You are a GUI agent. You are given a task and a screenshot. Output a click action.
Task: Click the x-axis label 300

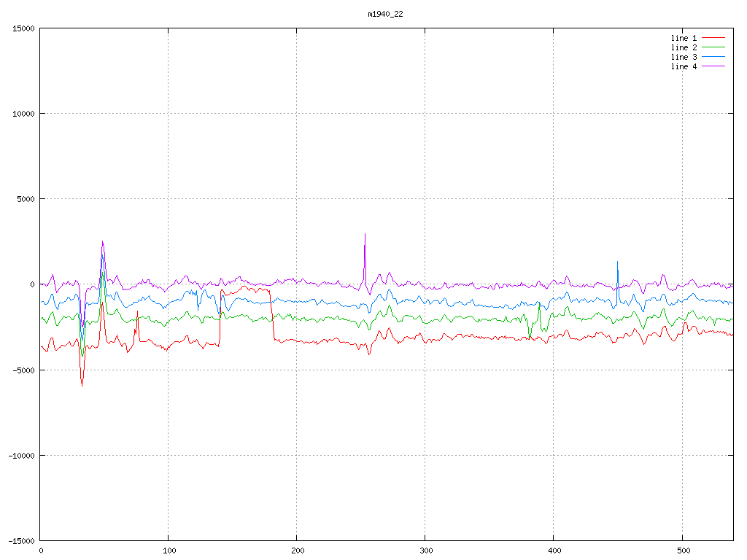click(x=426, y=551)
